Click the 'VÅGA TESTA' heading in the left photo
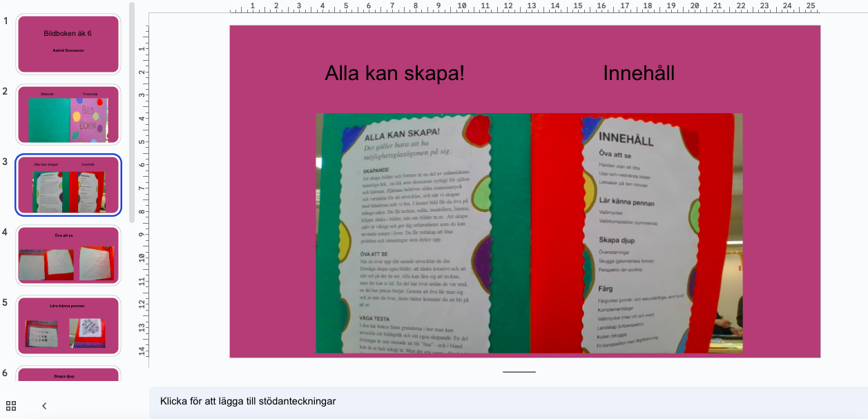The height and width of the screenshot is (419, 868). (375, 318)
